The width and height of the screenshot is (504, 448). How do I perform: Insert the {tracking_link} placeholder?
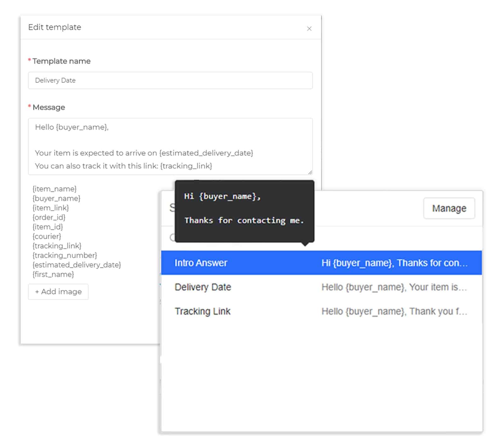[x=57, y=246]
